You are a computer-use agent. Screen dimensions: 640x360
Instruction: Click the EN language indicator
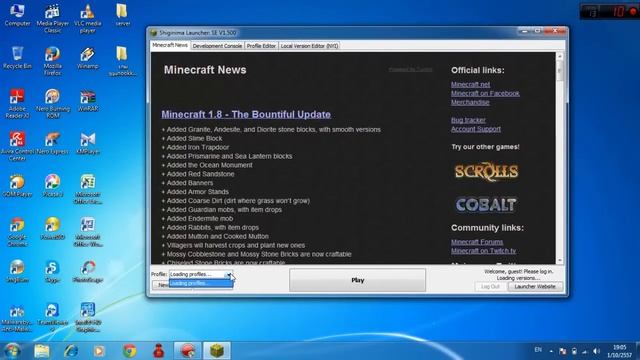point(538,350)
